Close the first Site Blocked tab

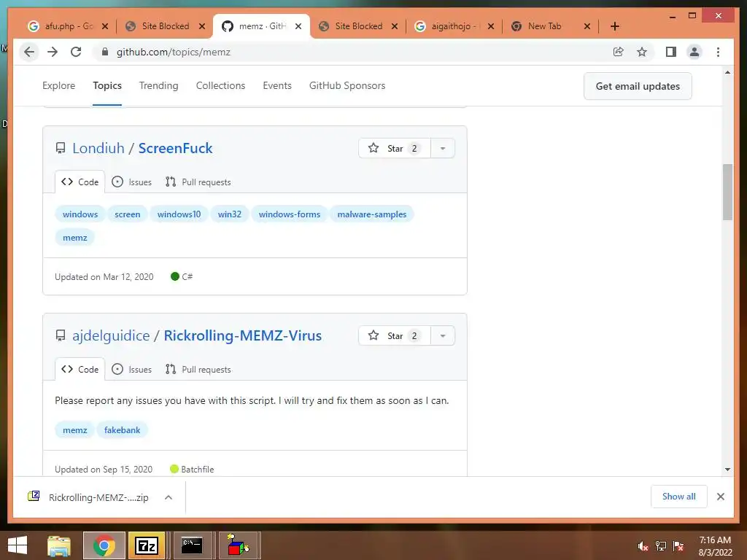[202, 26]
